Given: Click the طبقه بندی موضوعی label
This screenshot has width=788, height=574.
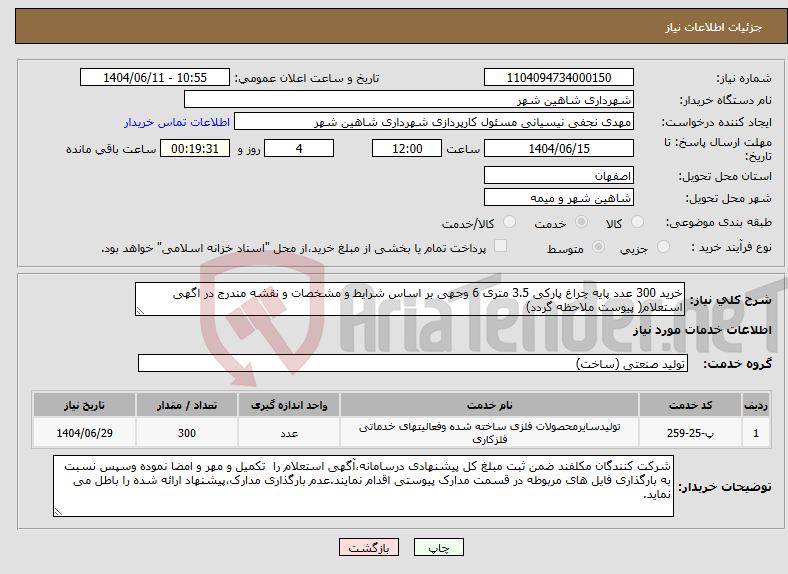Looking at the screenshot, I should (x=719, y=222).
